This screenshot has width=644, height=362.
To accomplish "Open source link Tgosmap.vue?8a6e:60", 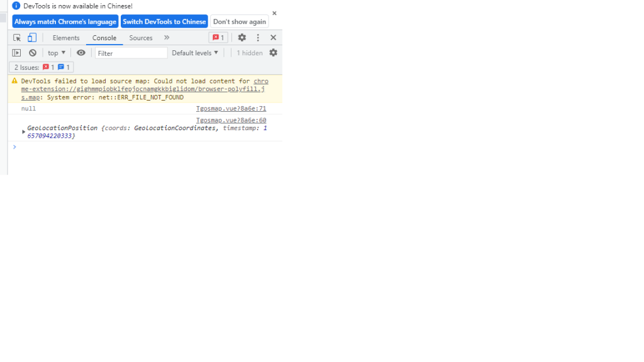I will tap(231, 120).
